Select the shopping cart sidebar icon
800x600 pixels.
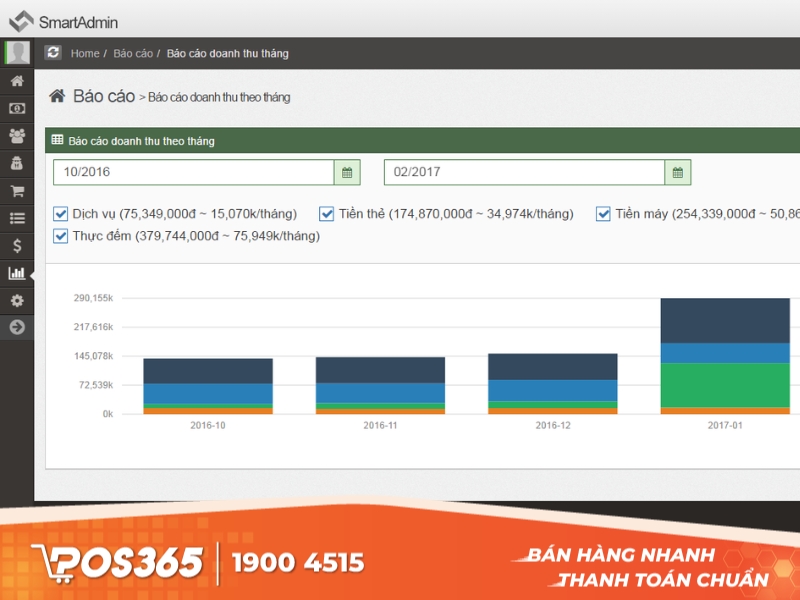coord(17,190)
